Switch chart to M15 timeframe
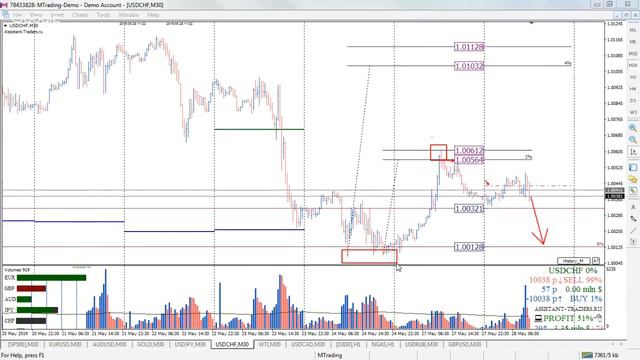640x360 pixels. (633, 53)
